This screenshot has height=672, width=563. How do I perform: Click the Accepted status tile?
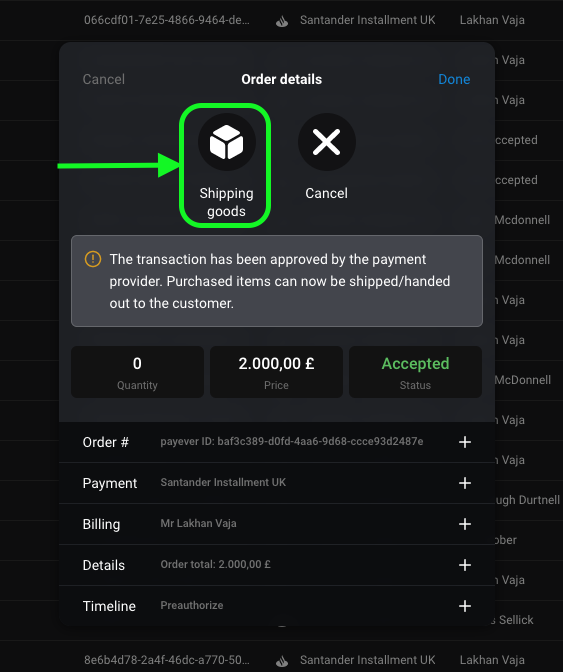coord(415,372)
